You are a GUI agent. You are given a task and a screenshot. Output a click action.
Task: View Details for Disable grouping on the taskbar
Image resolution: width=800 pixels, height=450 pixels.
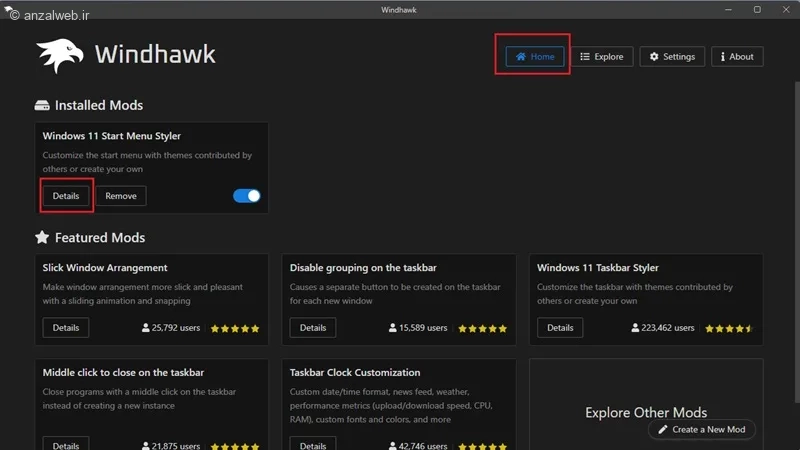pos(313,328)
